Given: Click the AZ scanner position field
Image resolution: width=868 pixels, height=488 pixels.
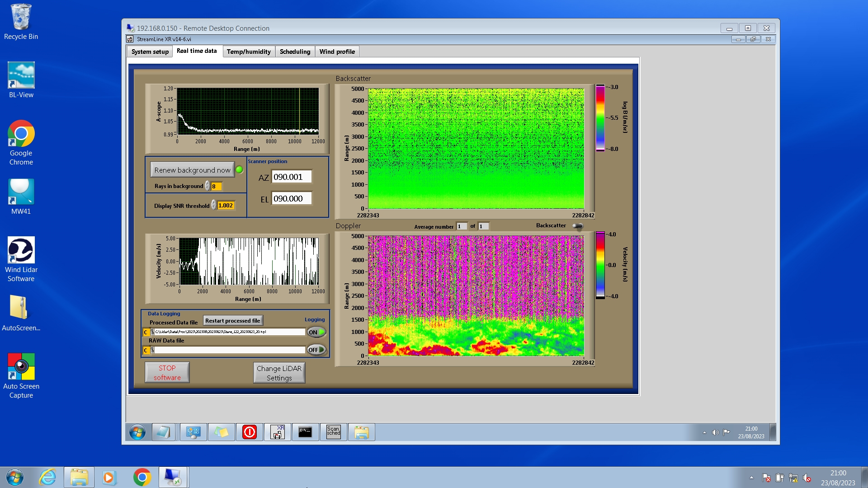Looking at the screenshot, I should (291, 177).
